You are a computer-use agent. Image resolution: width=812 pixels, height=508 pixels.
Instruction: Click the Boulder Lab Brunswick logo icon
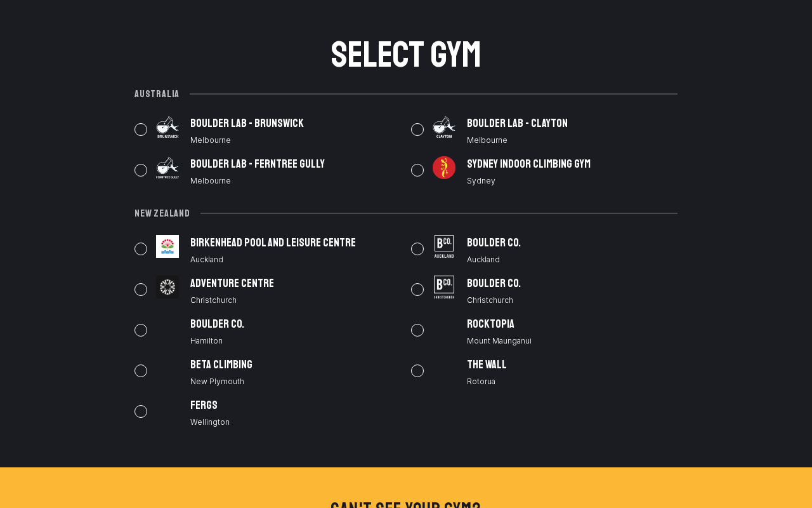167,127
